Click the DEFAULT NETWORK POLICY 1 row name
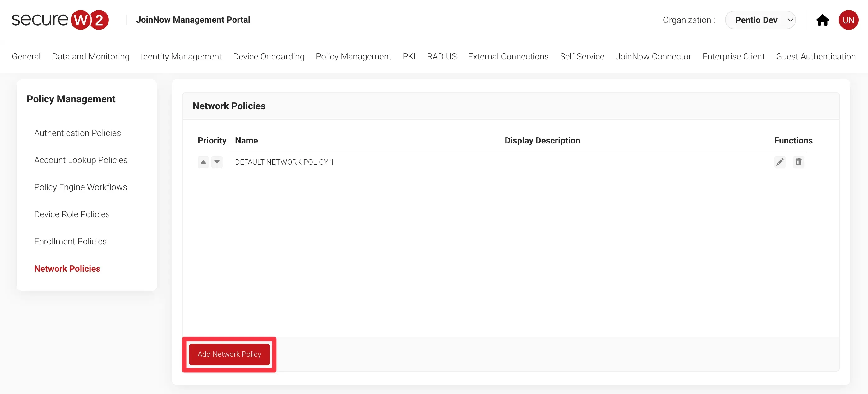The width and height of the screenshot is (868, 394). click(284, 162)
